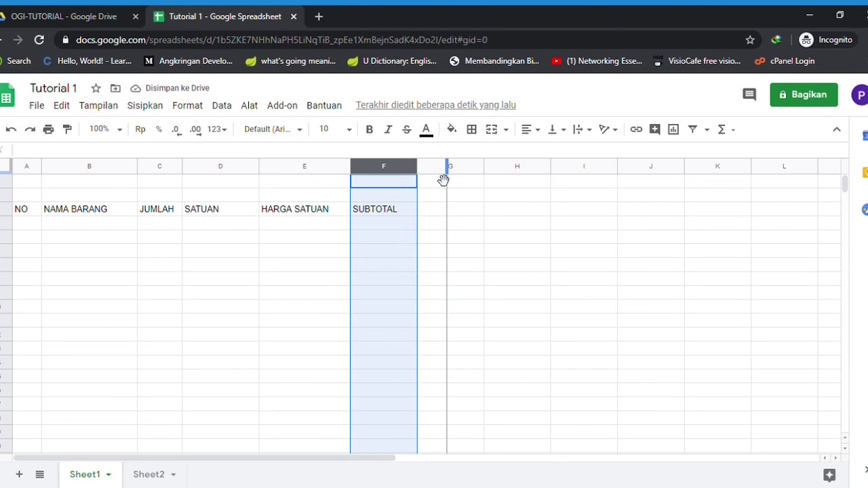This screenshot has width=868, height=488.
Task: Format as Rupiah currency
Action: point(140,129)
